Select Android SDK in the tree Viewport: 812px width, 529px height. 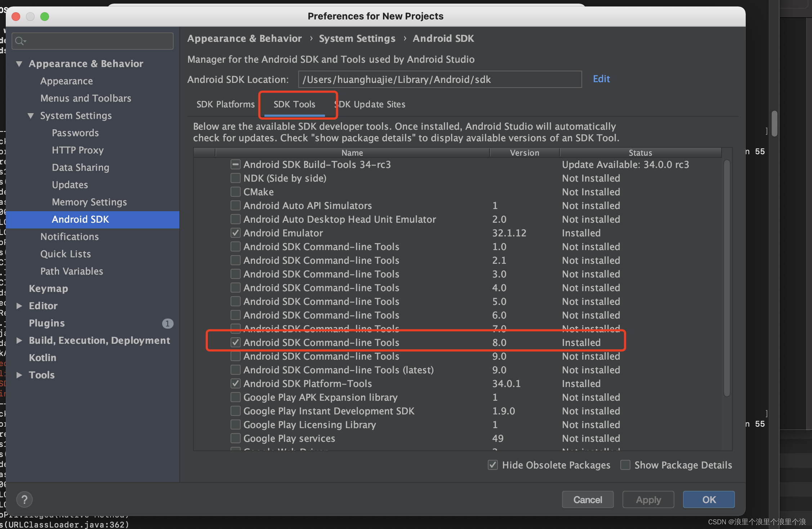click(93, 219)
